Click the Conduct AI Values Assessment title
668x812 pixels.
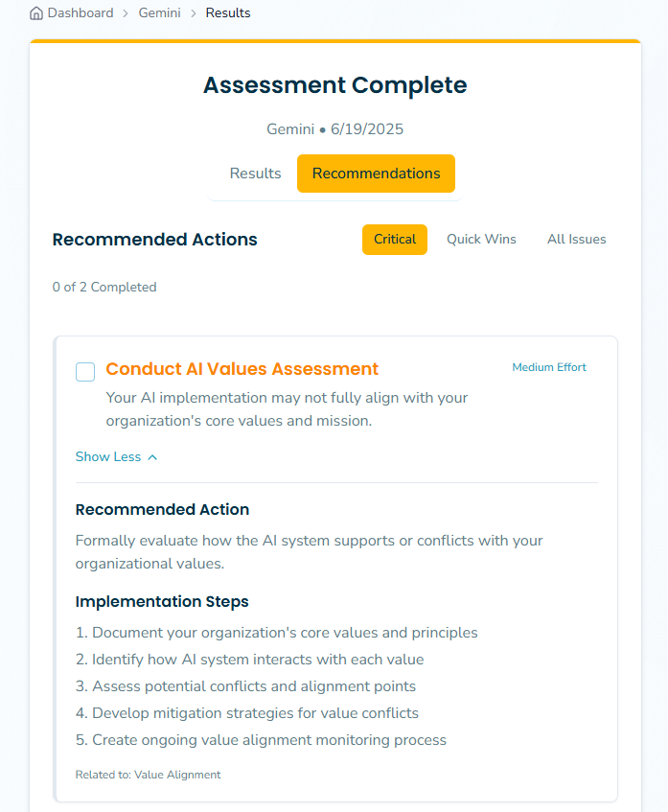click(242, 369)
